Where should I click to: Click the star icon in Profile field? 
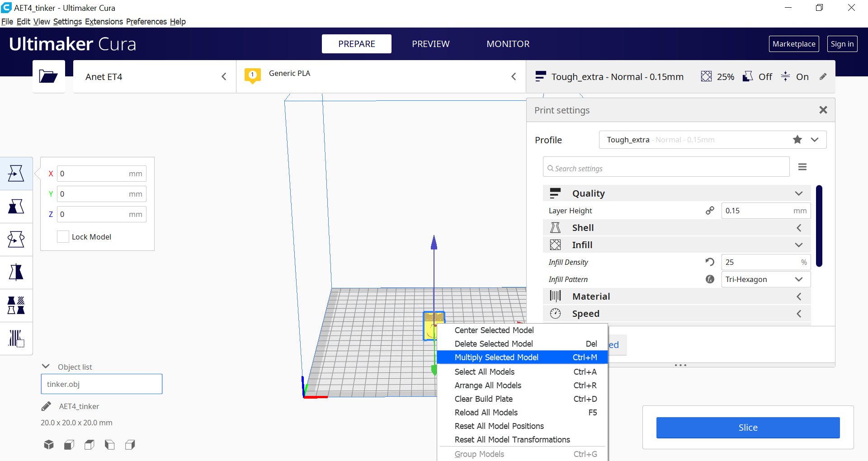coord(797,140)
